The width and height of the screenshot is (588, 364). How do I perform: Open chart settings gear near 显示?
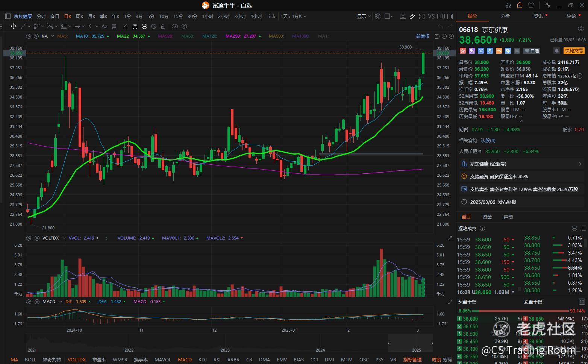click(x=377, y=17)
